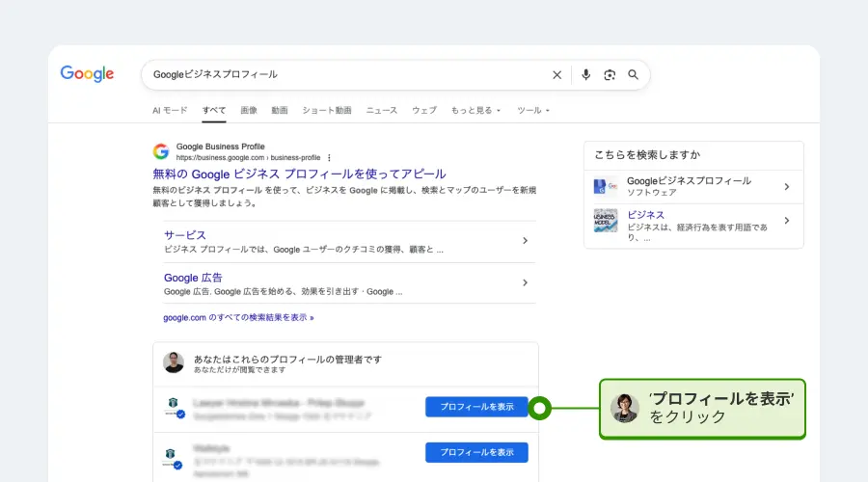Screen dimensions: 868x482
Task: Expand the サービス row chevron
Action: click(525, 241)
